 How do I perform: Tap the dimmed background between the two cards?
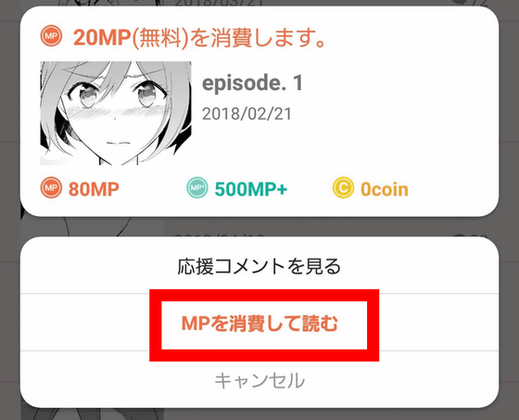click(259, 227)
